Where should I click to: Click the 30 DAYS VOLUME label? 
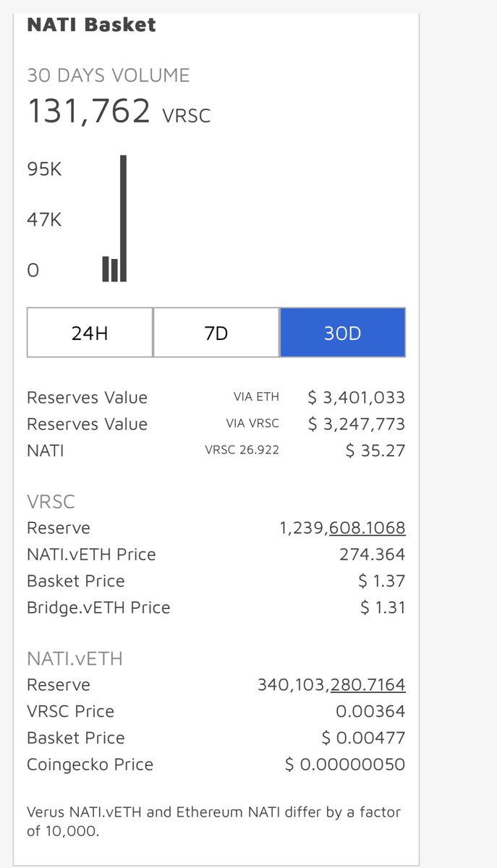tap(109, 75)
